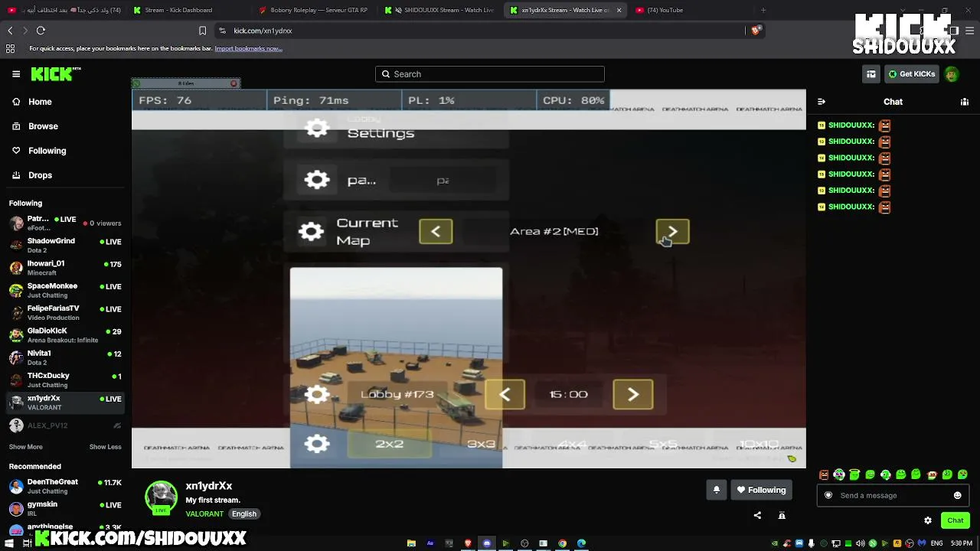Close the xn1ydrXx Stream browser tab

619,10
